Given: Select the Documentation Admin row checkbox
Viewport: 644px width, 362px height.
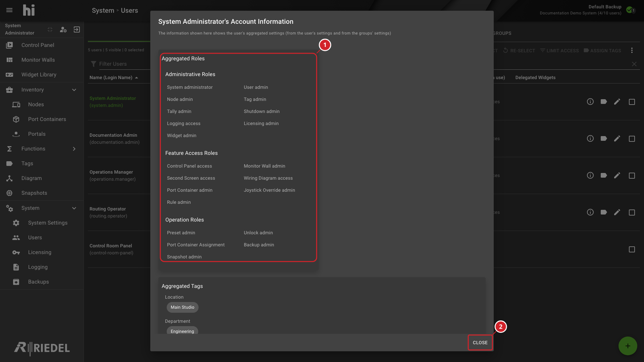Looking at the screenshot, I should tap(632, 139).
